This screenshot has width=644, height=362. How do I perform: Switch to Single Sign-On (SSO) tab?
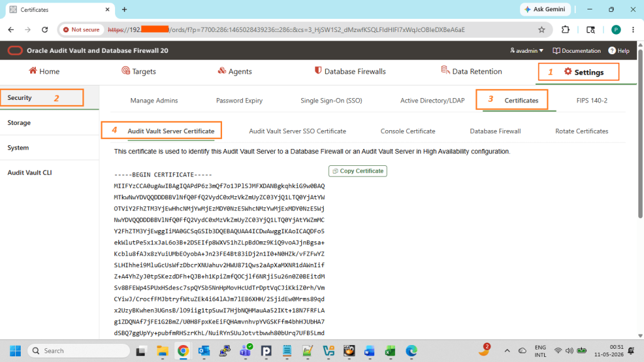(x=331, y=101)
